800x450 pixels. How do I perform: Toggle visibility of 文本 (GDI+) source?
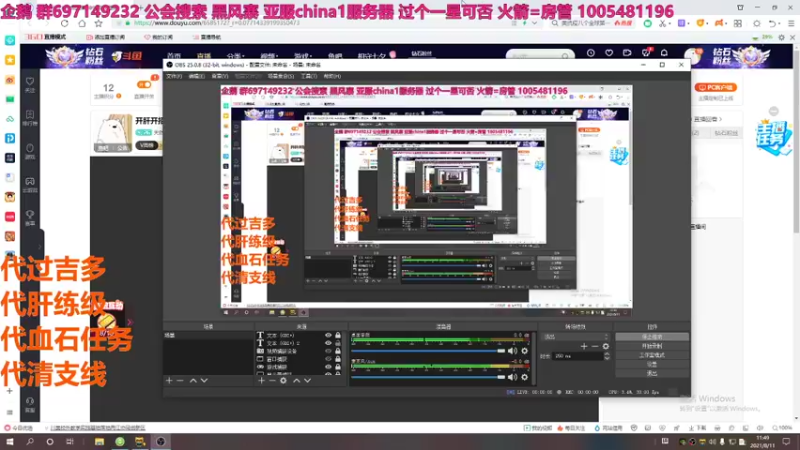pos(328,335)
